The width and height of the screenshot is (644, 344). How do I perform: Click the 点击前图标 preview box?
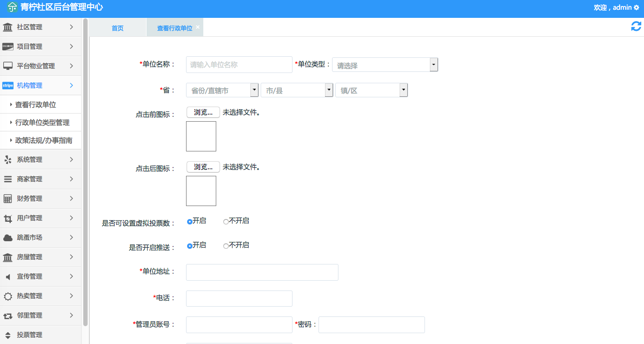pos(201,136)
